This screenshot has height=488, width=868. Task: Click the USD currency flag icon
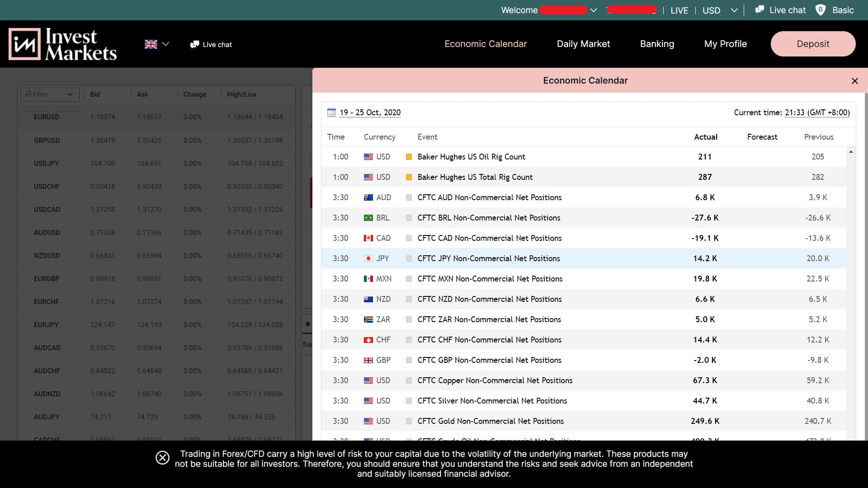click(368, 157)
